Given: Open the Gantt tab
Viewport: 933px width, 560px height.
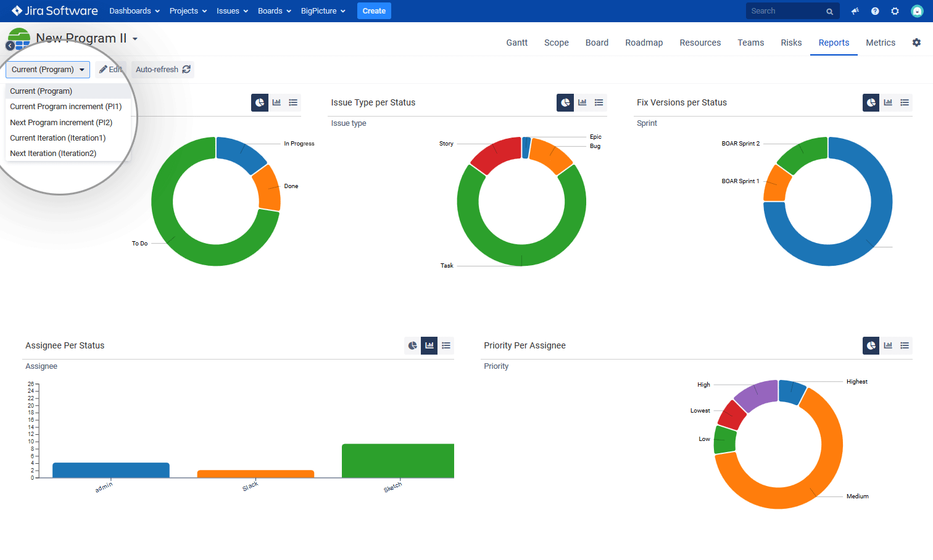Looking at the screenshot, I should pyautogui.click(x=516, y=43).
